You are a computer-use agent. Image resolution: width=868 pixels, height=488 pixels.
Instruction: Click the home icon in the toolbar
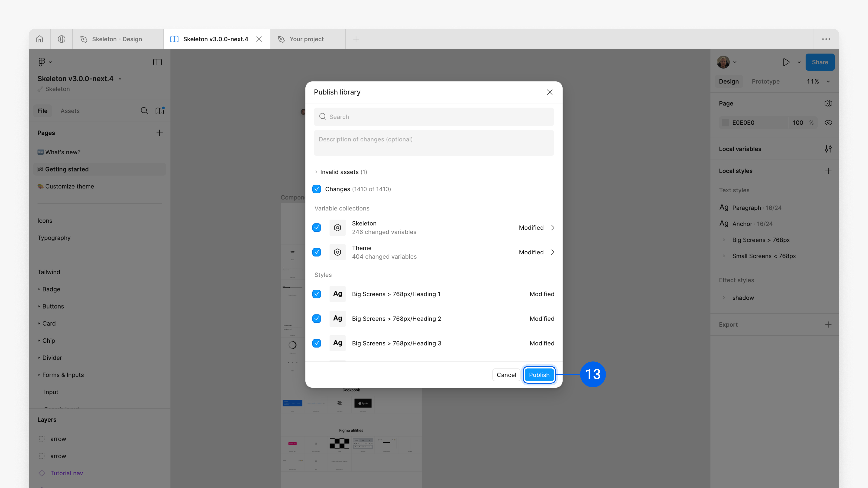click(x=39, y=39)
